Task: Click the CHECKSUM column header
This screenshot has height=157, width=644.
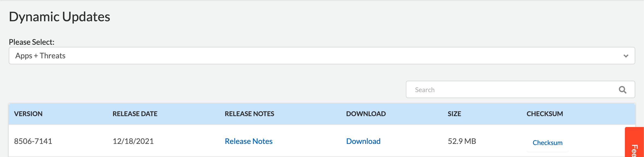Action: [x=544, y=114]
